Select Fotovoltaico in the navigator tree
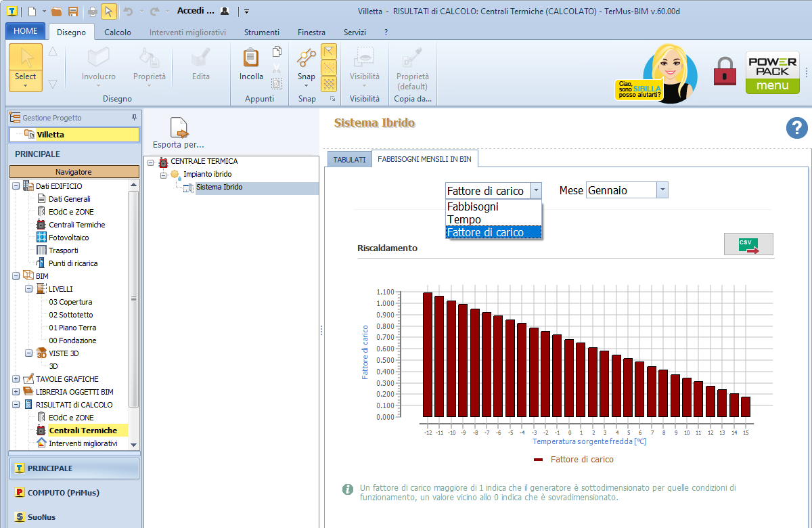Image resolution: width=812 pixels, height=528 pixels. click(x=68, y=238)
